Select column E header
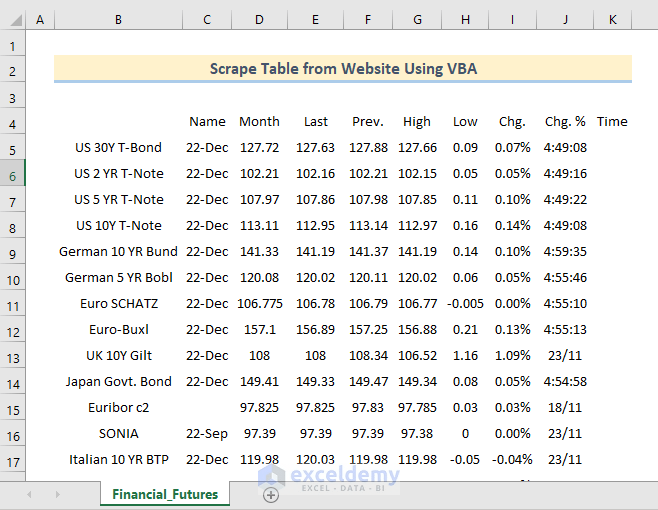 [x=315, y=20]
